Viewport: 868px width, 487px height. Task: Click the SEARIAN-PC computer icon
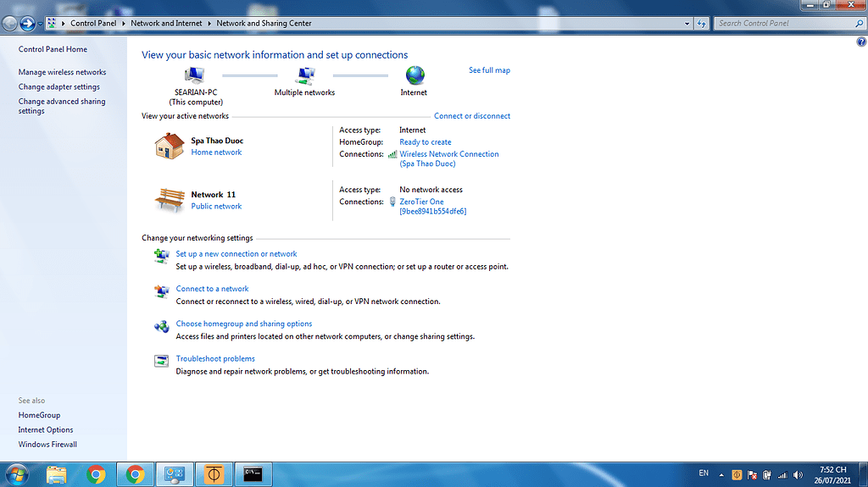195,76
